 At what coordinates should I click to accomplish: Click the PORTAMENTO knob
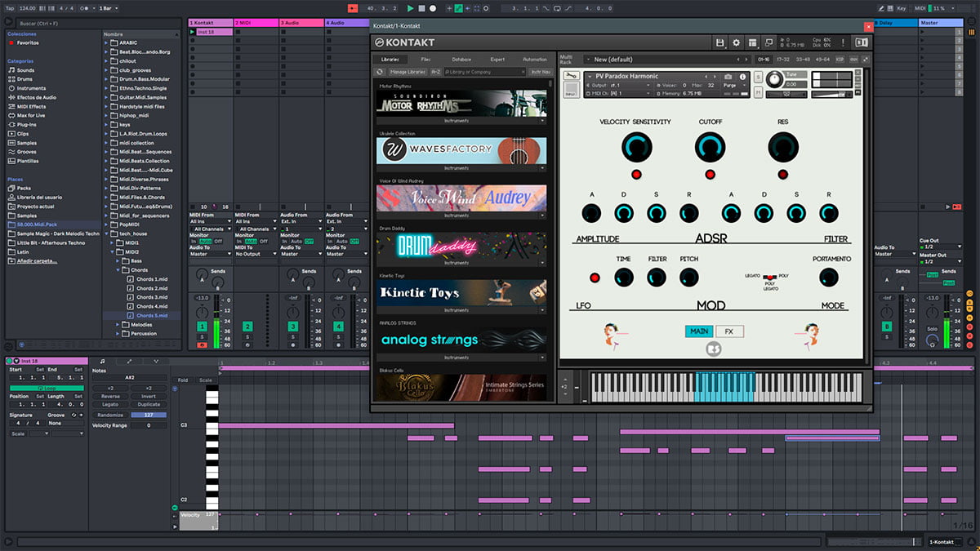pyautogui.click(x=829, y=277)
